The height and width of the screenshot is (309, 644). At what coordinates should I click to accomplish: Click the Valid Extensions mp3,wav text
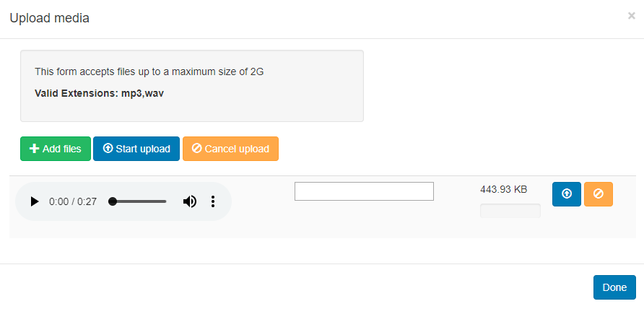coord(99,93)
